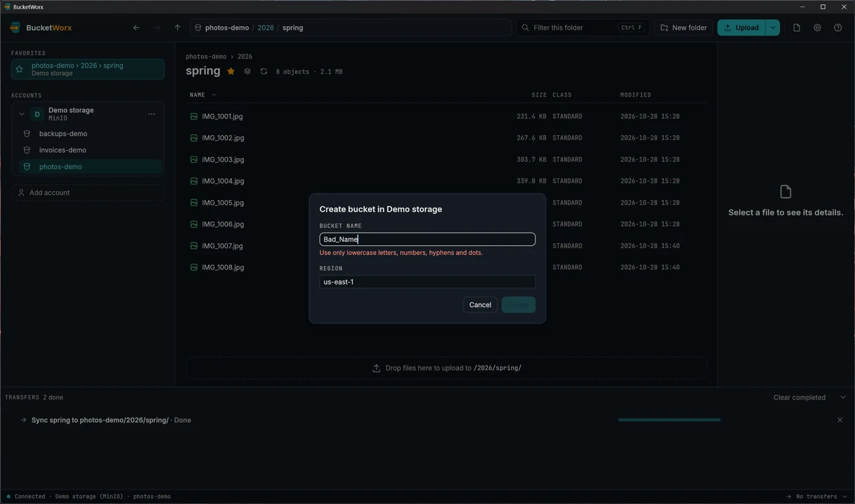
Task: Open the favorite photos-demo › 2026 › spring
Action: pyautogui.click(x=87, y=69)
